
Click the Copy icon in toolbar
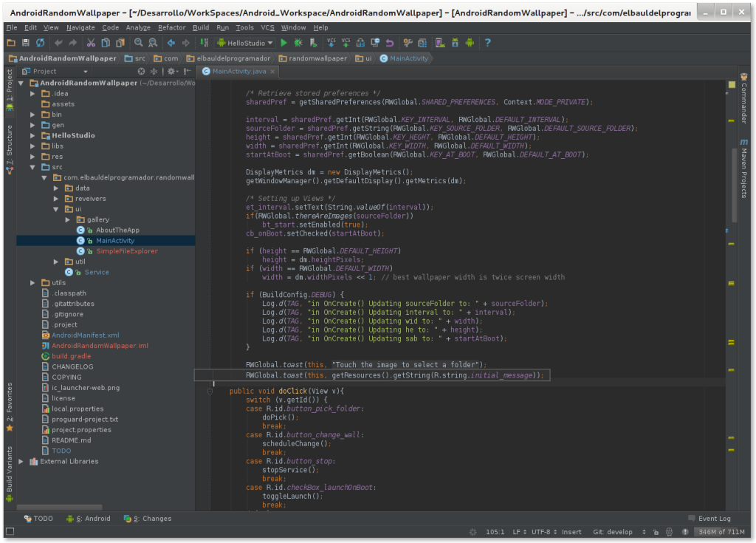(106, 43)
